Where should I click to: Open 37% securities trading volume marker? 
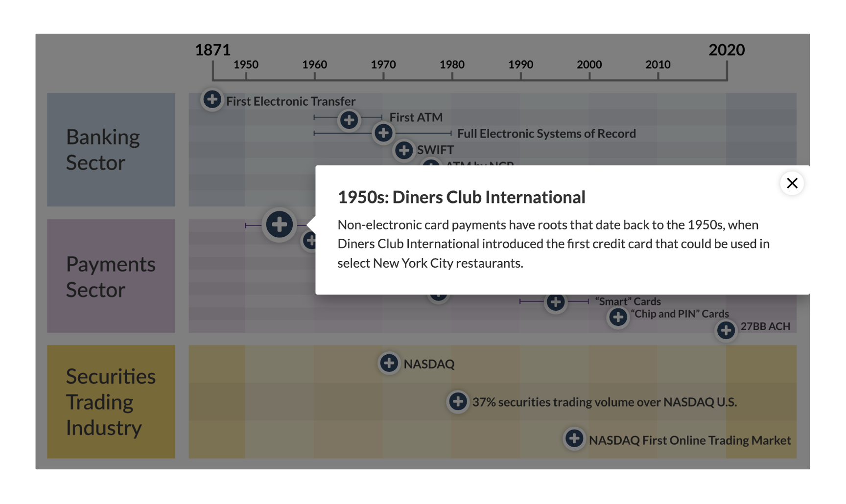click(x=458, y=402)
